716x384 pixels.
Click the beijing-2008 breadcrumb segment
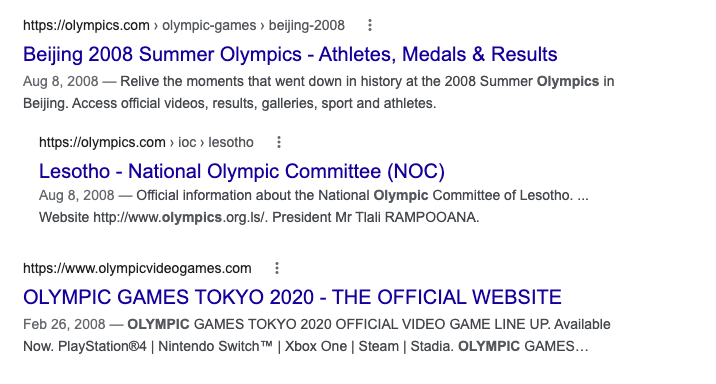306,25
